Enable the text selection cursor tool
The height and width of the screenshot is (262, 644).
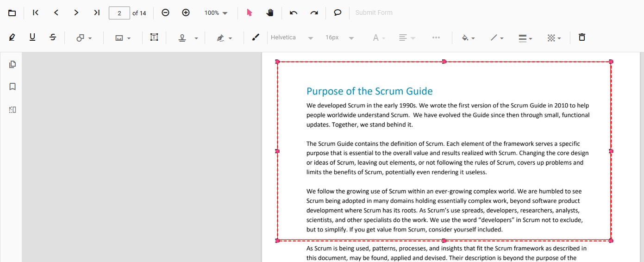(x=250, y=13)
